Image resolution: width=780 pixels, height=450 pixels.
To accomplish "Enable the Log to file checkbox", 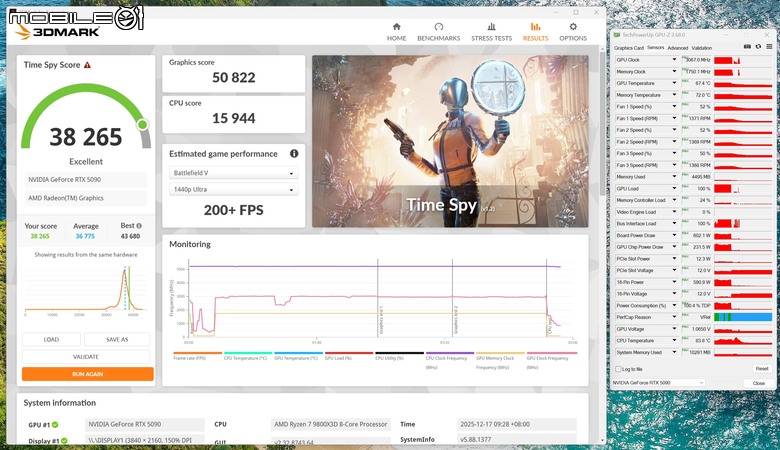I will (618, 369).
